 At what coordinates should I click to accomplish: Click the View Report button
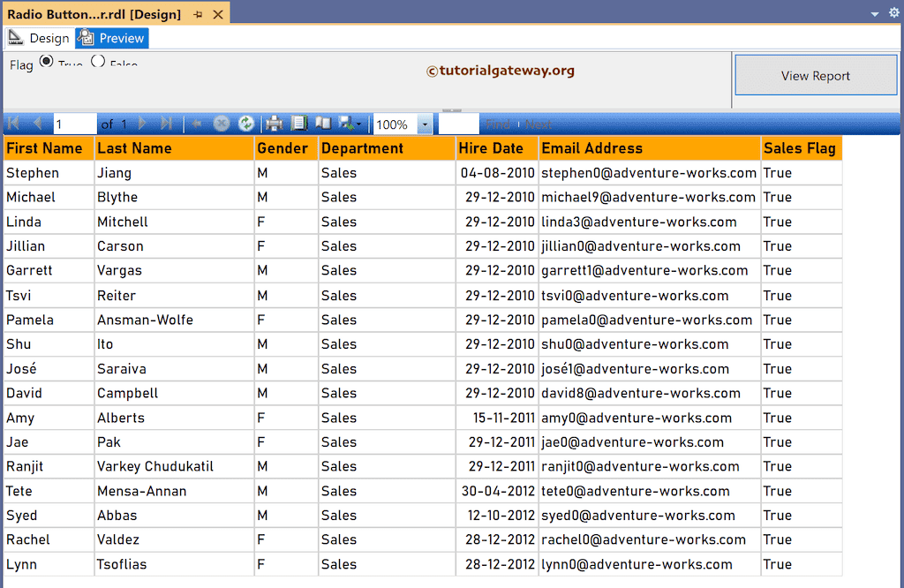(x=815, y=76)
